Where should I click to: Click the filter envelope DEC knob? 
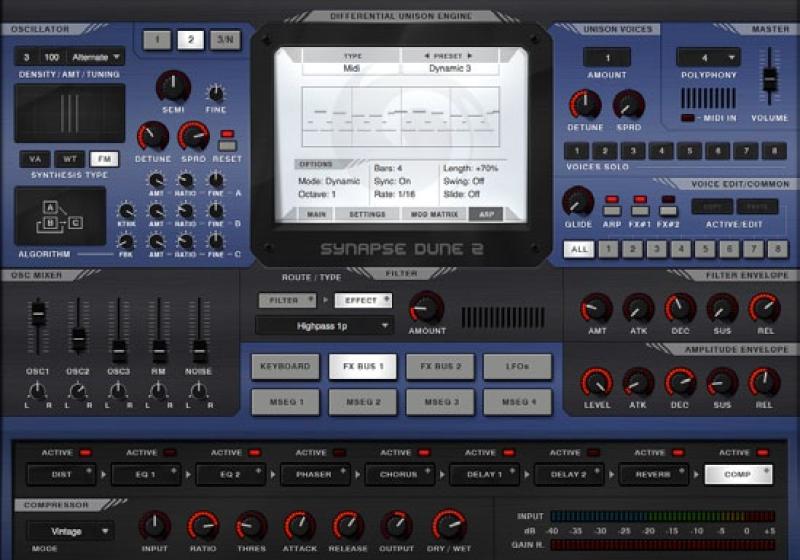tap(680, 308)
